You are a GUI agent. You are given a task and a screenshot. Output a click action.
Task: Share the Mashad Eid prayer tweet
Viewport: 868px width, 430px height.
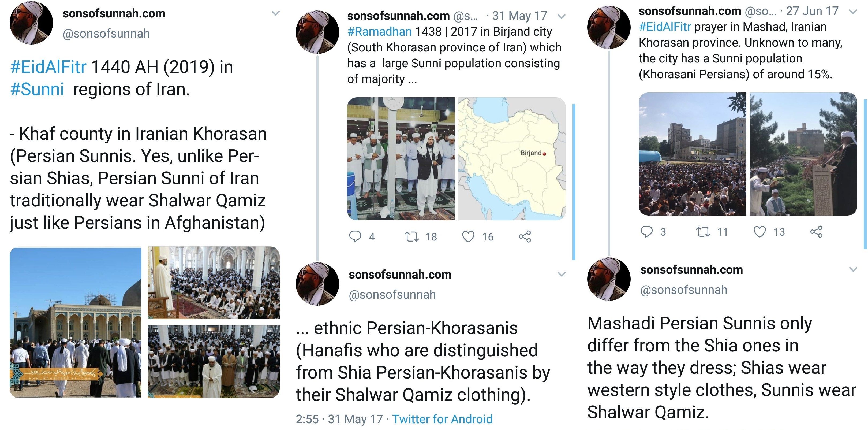click(x=816, y=232)
